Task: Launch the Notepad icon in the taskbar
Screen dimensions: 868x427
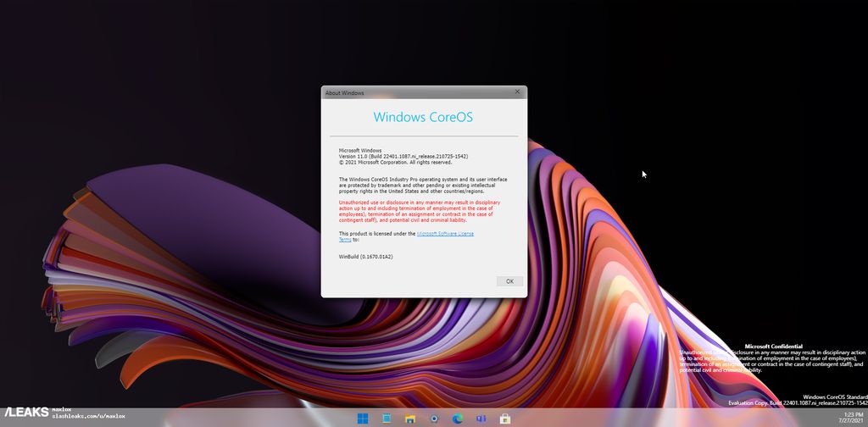Action: point(387,419)
